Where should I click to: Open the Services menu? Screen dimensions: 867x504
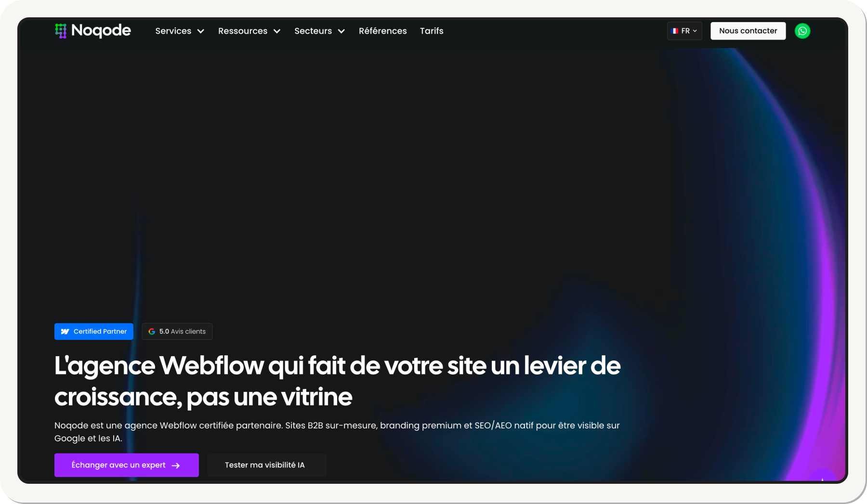point(180,31)
